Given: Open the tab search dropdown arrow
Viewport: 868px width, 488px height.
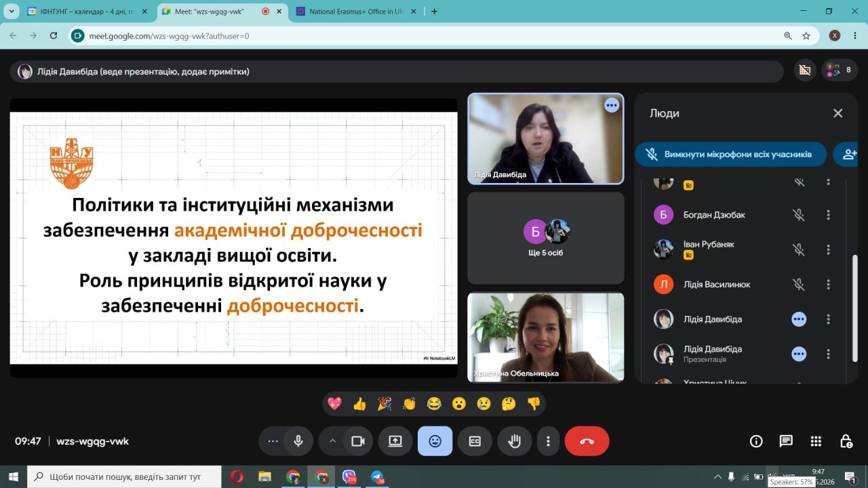Looking at the screenshot, I should click(11, 12).
